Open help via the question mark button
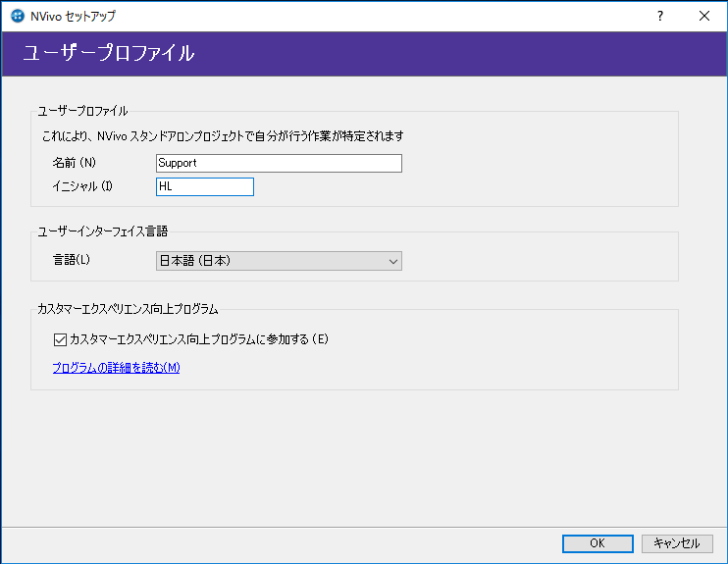 (x=660, y=16)
